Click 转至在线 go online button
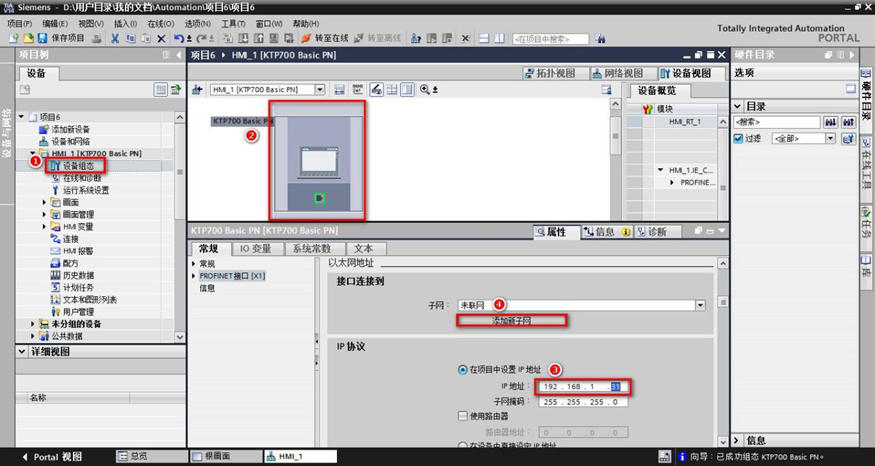Image resolution: width=875 pixels, height=466 pixels. point(325,39)
